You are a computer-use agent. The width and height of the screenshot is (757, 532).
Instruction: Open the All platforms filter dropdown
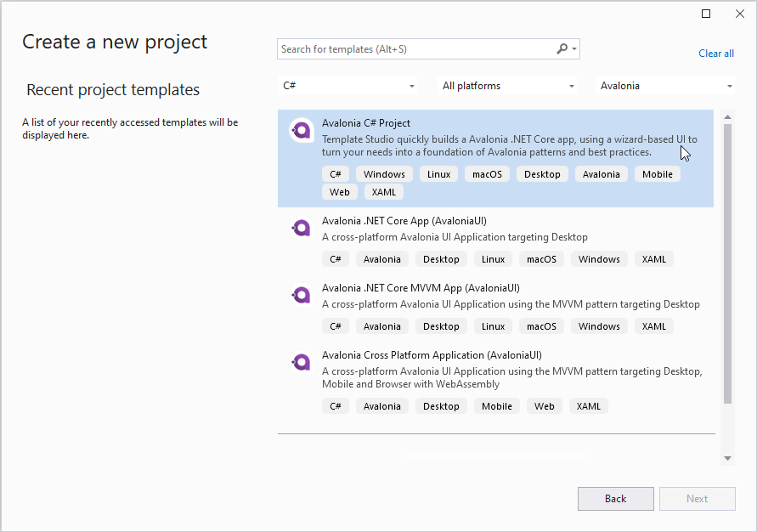coord(508,86)
